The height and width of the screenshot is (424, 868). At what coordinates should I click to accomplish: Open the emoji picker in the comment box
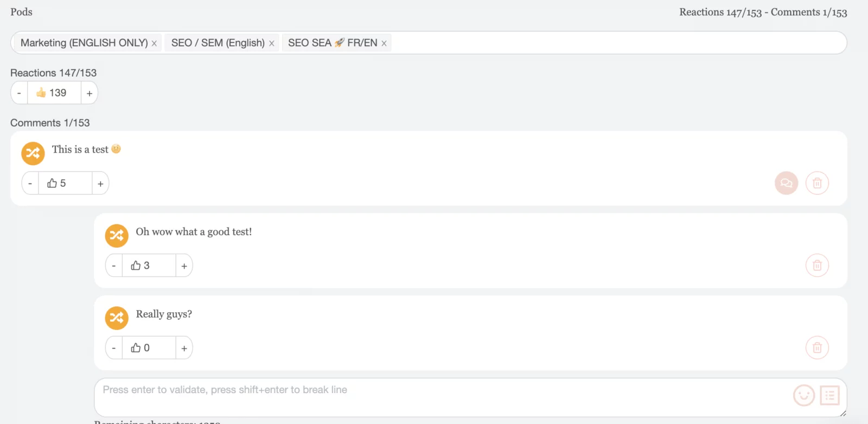tap(803, 396)
